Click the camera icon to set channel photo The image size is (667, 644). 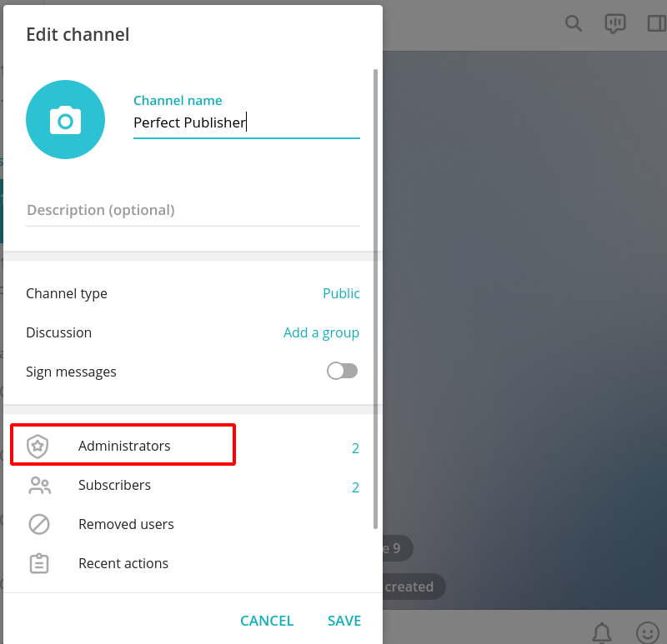[x=65, y=120]
